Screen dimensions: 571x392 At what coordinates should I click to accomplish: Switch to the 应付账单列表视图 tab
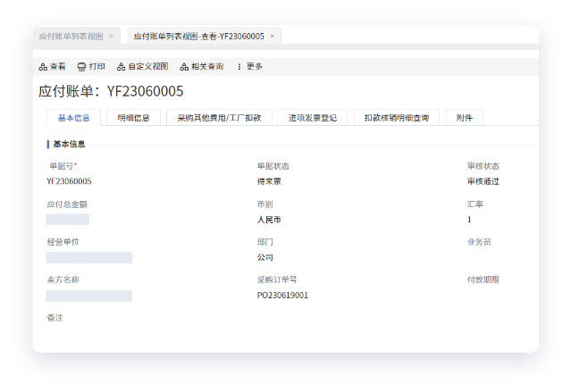coord(70,37)
